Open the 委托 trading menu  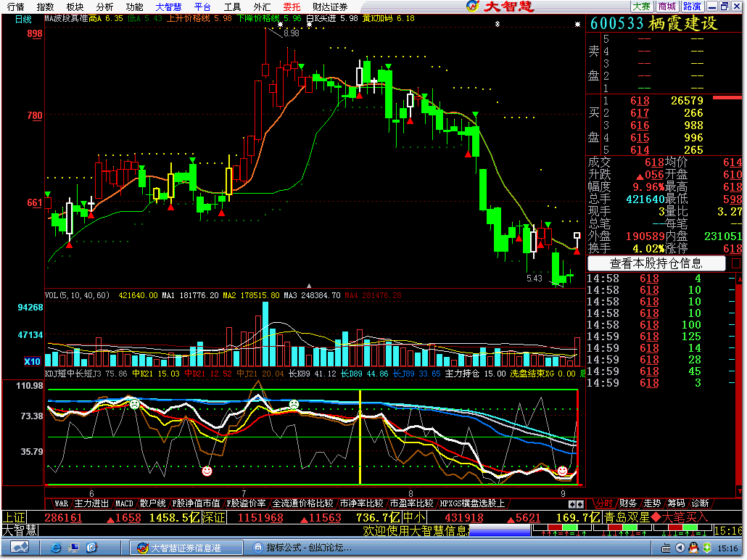[292, 7]
